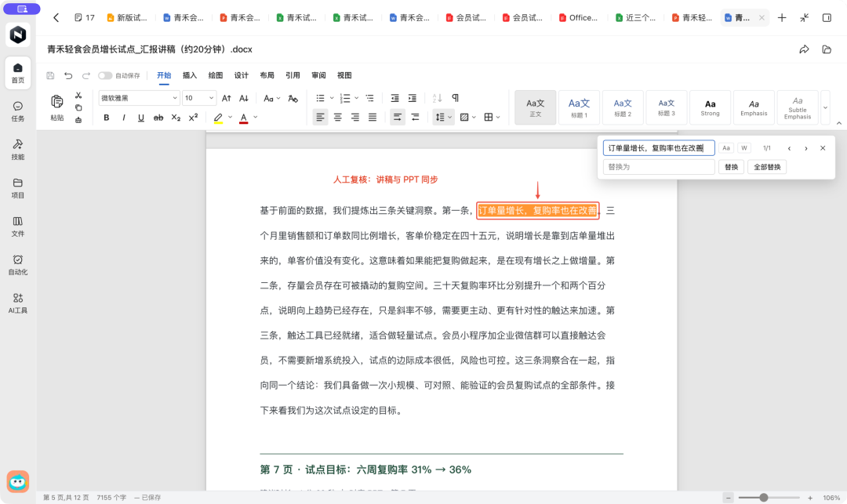The width and height of the screenshot is (847, 504).
Task: Apply the 标题 1 style
Action: point(579,107)
